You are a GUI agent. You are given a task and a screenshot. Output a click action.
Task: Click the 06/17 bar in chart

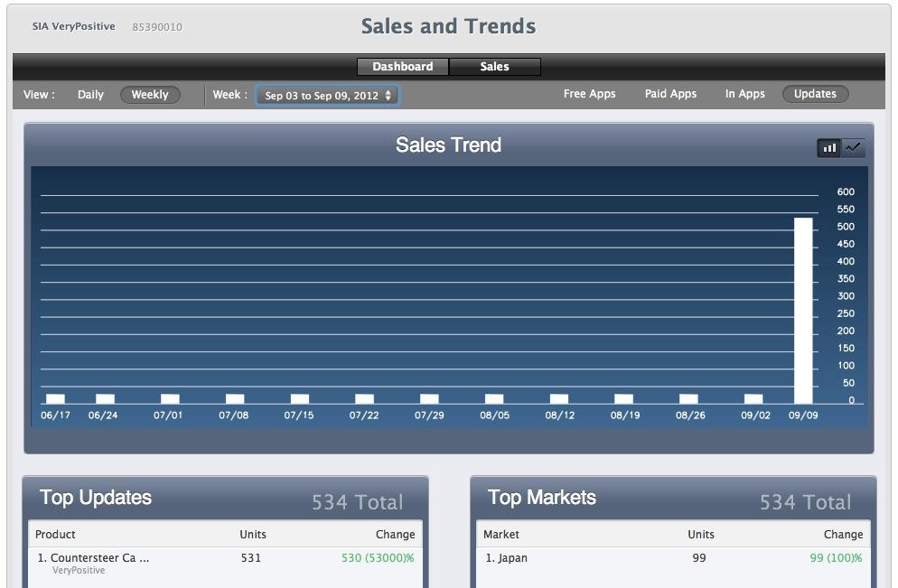(55, 398)
